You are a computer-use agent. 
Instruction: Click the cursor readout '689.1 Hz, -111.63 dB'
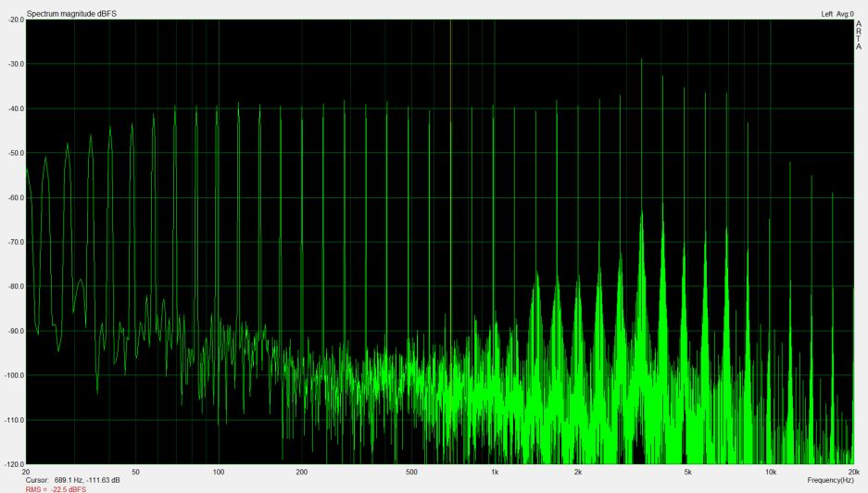pos(87,480)
